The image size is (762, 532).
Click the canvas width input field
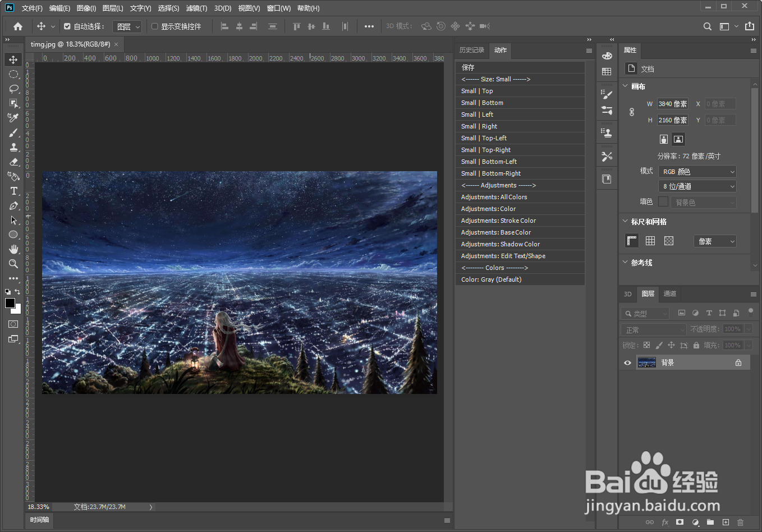click(673, 104)
